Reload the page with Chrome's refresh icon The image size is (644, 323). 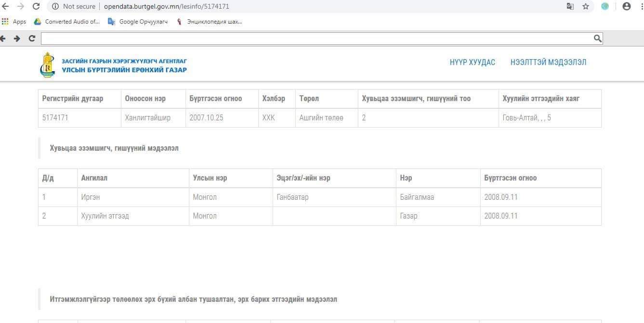(x=36, y=6)
